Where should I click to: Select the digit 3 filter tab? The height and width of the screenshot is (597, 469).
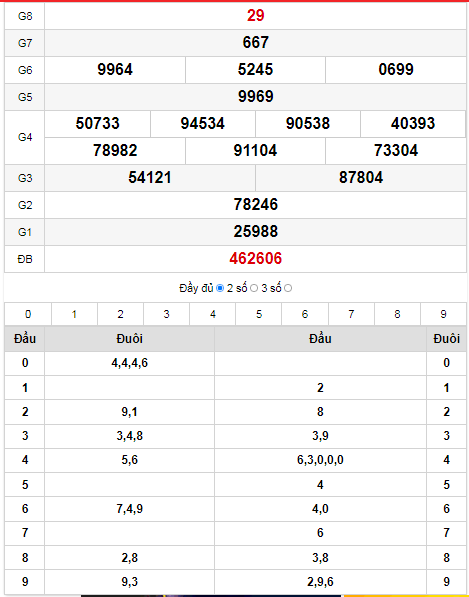(x=166, y=314)
